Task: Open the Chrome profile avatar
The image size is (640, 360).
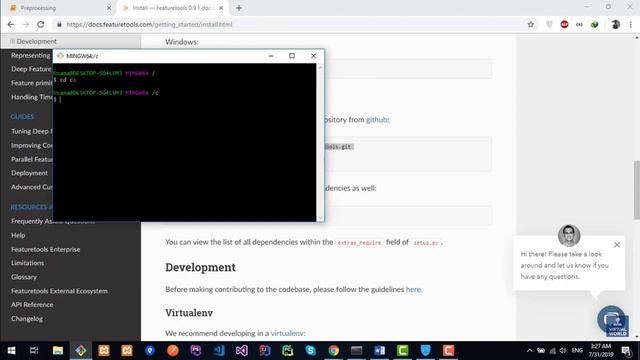Action: click(x=616, y=24)
